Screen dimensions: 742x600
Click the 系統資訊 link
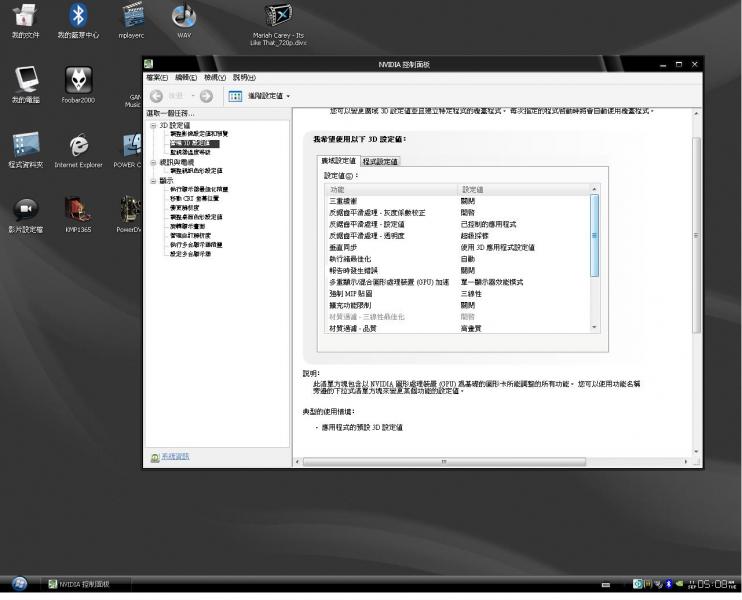175,457
